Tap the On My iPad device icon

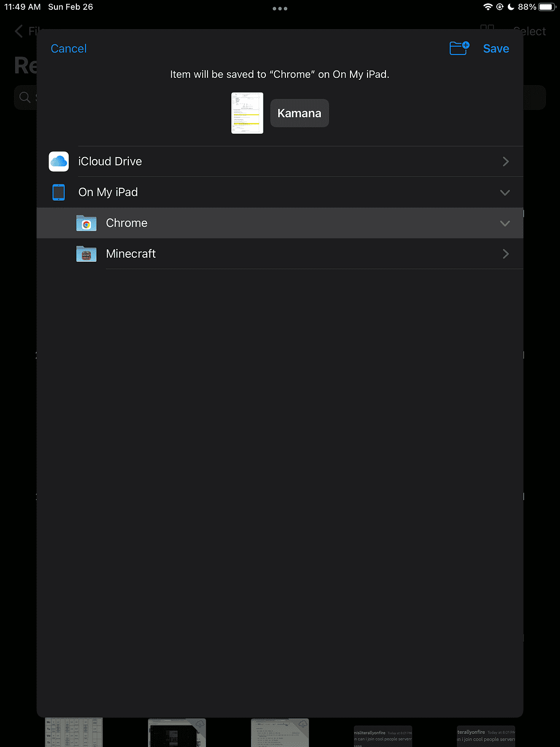click(58, 192)
